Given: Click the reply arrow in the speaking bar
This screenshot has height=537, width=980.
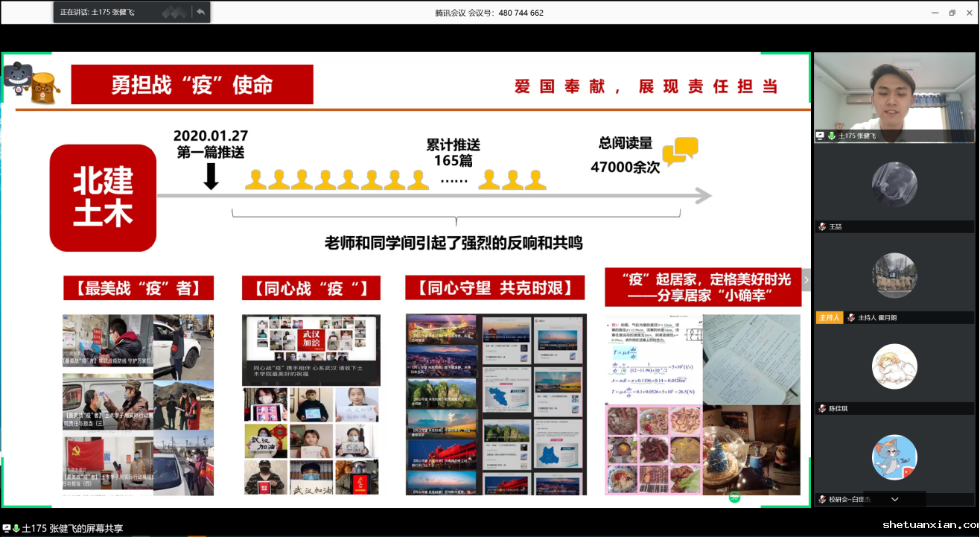Looking at the screenshot, I should [x=200, y=12].
